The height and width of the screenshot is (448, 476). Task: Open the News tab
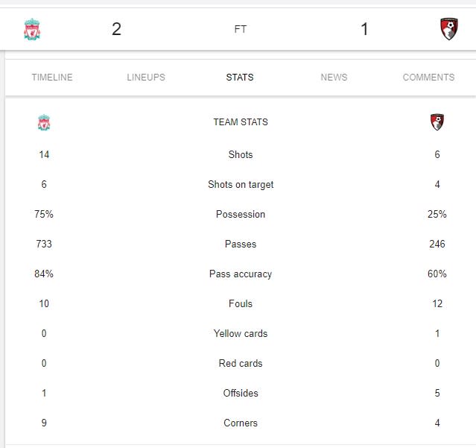[334, 77]
